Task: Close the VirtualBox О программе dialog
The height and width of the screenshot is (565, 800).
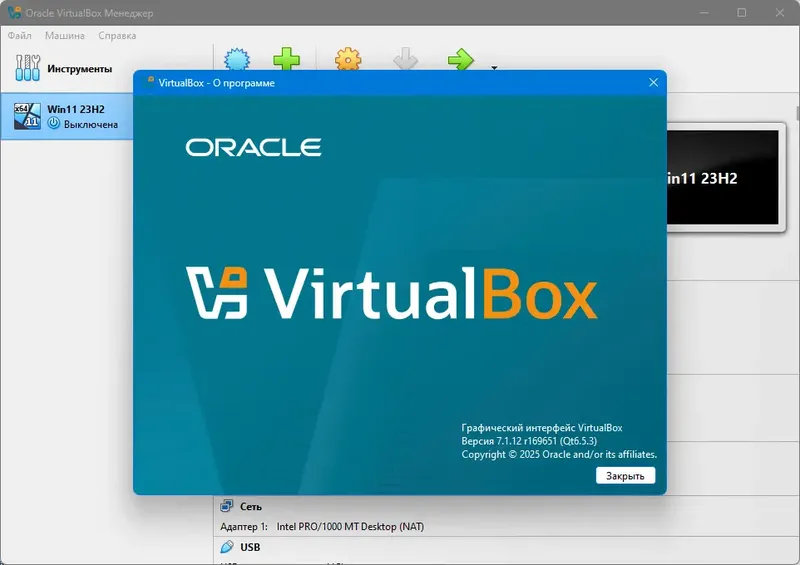Action: tap(653, 83)
